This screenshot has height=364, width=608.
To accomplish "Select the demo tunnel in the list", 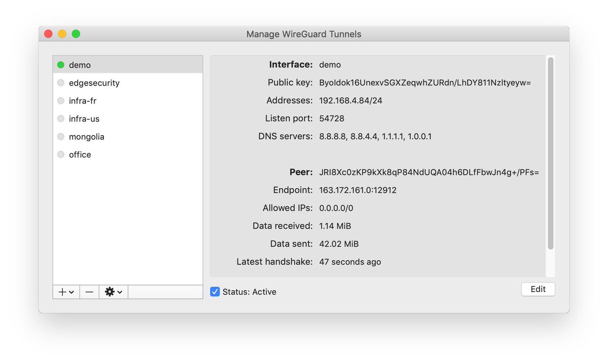I will tap(128, 65).
